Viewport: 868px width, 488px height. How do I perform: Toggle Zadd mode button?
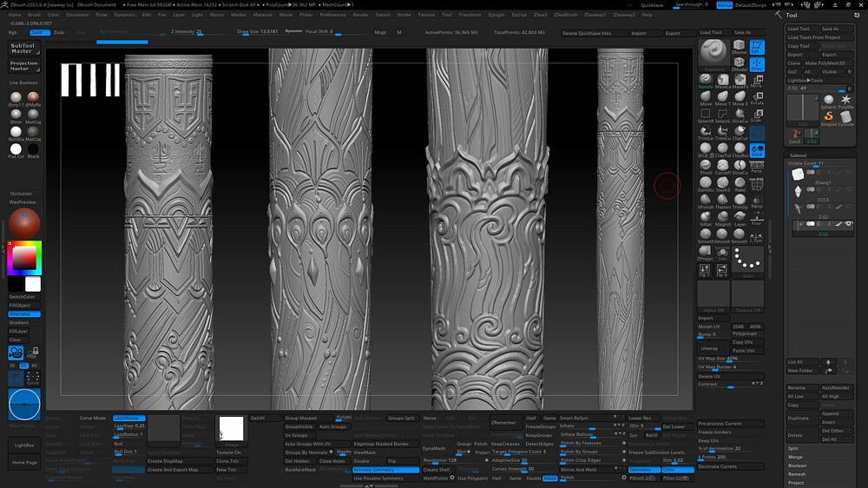tap(39, 33)
